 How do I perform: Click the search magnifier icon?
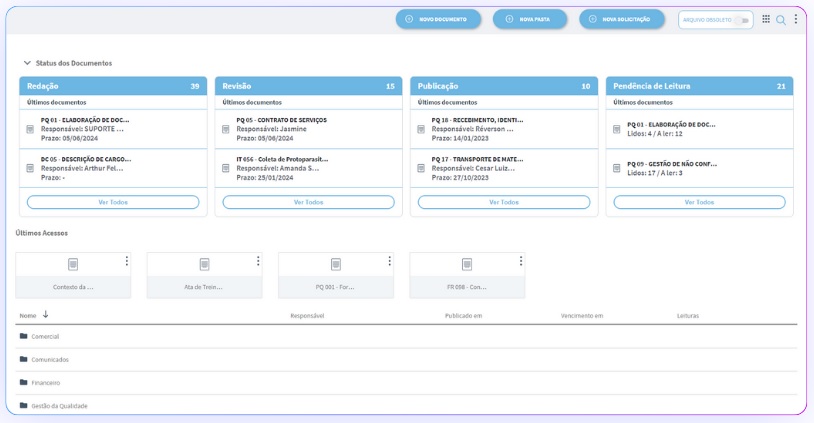pyautogui.click(x=781, y=19)
